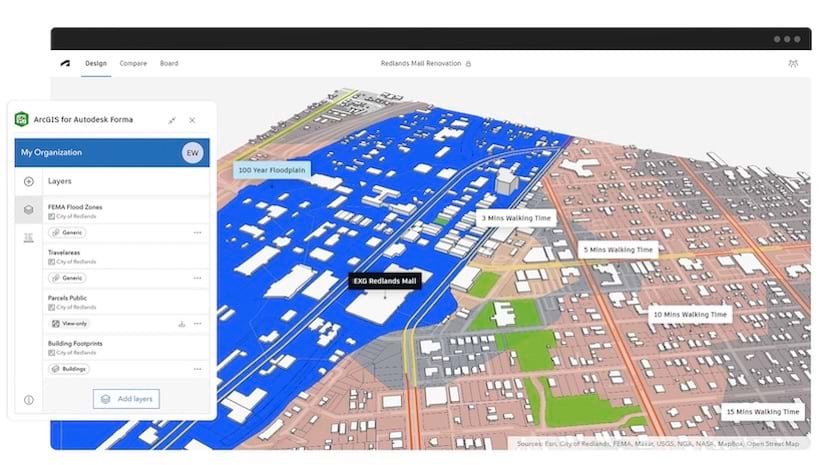Click the EW user avatar

point(192,153)
